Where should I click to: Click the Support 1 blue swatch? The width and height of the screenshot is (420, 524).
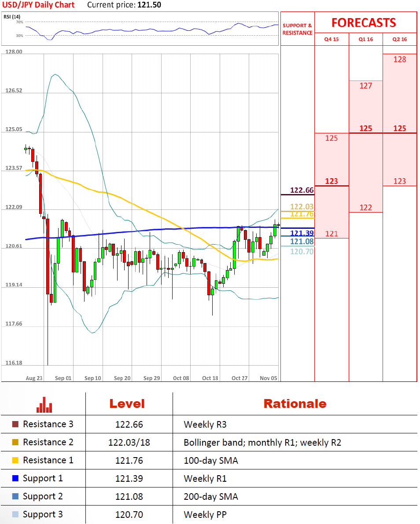click(x=15, y=478)
